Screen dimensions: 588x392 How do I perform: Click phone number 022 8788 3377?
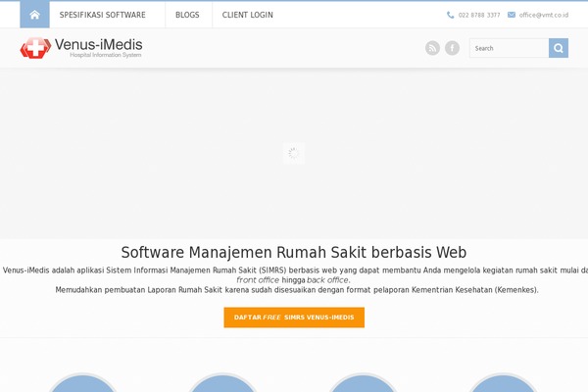pos(479,15)
